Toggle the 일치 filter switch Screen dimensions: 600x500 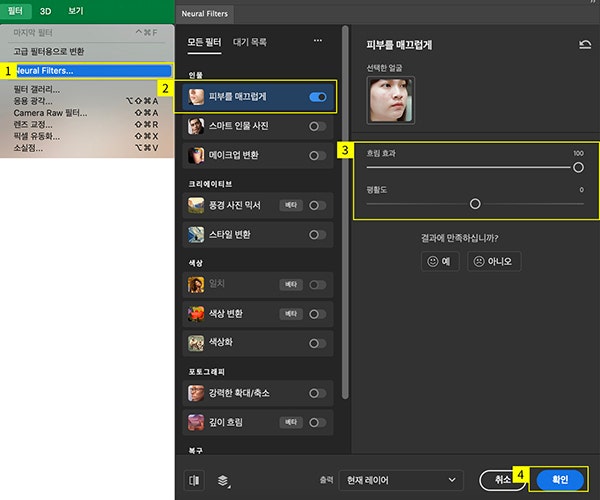pyautogui.click(x=318, y=285)
